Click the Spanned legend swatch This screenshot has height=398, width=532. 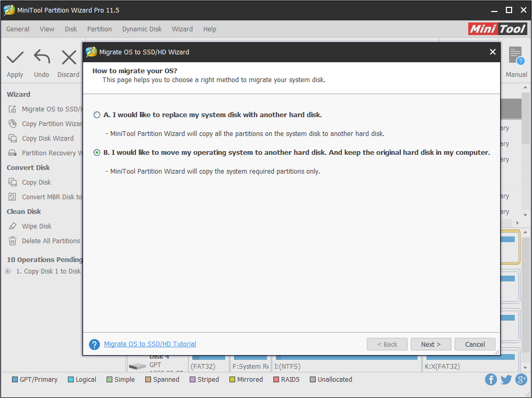tap(148, 379)
